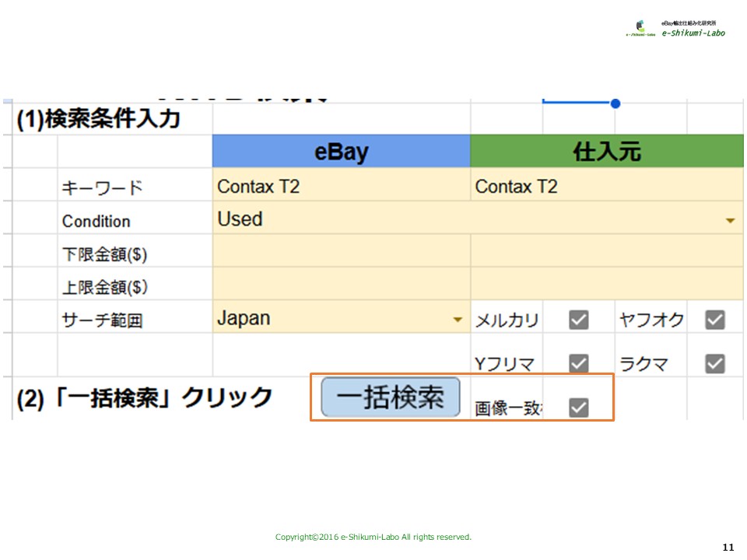Screen dimensions: 747x560
Task: Click the Copyright e-Shikumi-Labo footer text
Action: point(373,537)
